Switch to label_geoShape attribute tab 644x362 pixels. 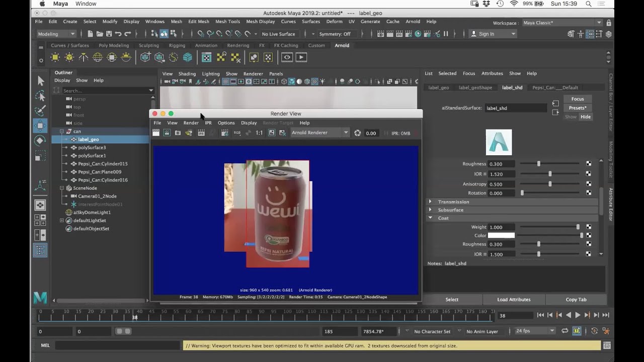tap(475, 87)
